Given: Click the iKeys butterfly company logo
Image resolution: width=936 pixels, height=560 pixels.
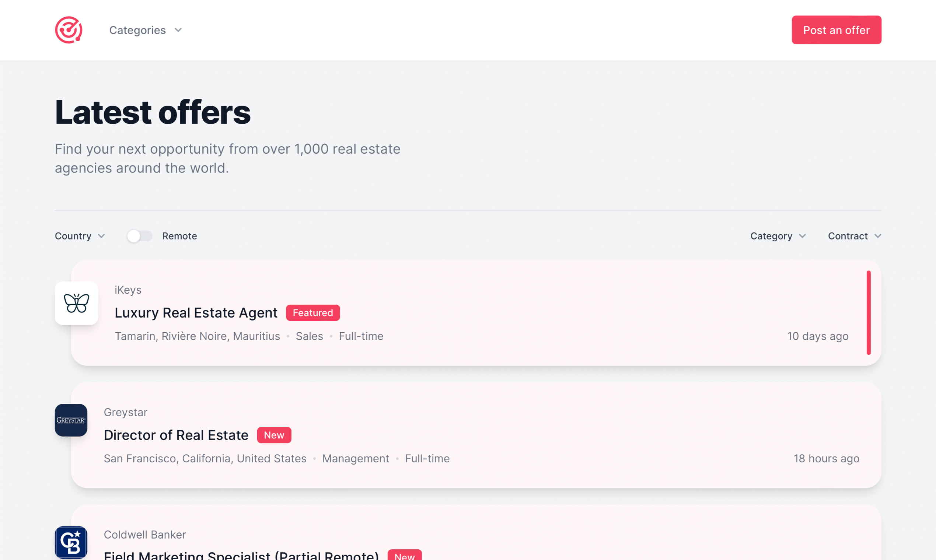Looking at the screenshot, I should coord(77,304).
